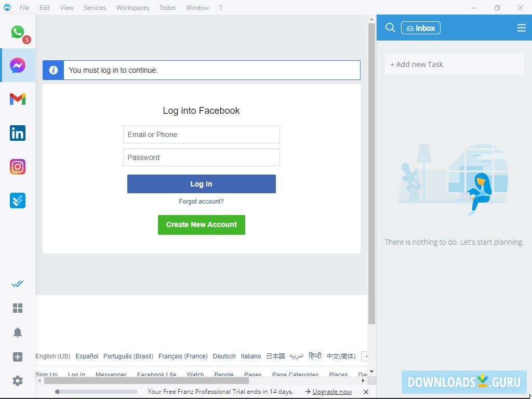Open the Window menu
This screenshot has height=399, width=532.
(x=197, y=7)
